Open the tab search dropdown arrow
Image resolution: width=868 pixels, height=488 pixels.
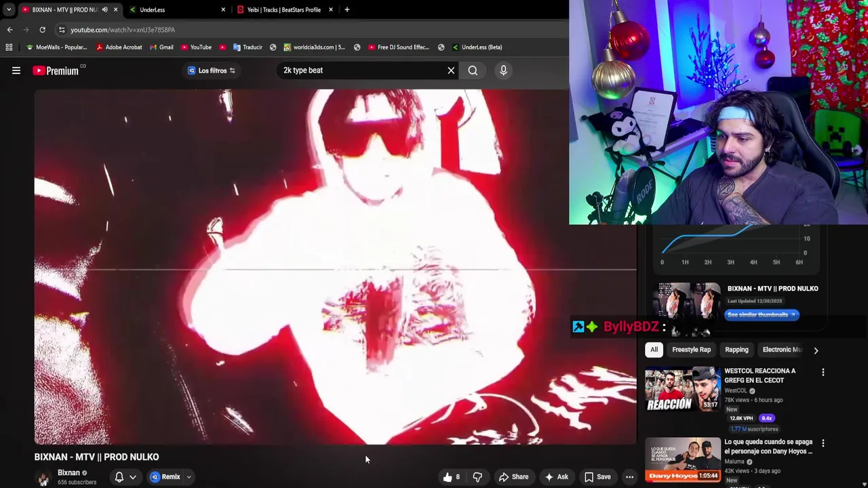click(8, 9)
